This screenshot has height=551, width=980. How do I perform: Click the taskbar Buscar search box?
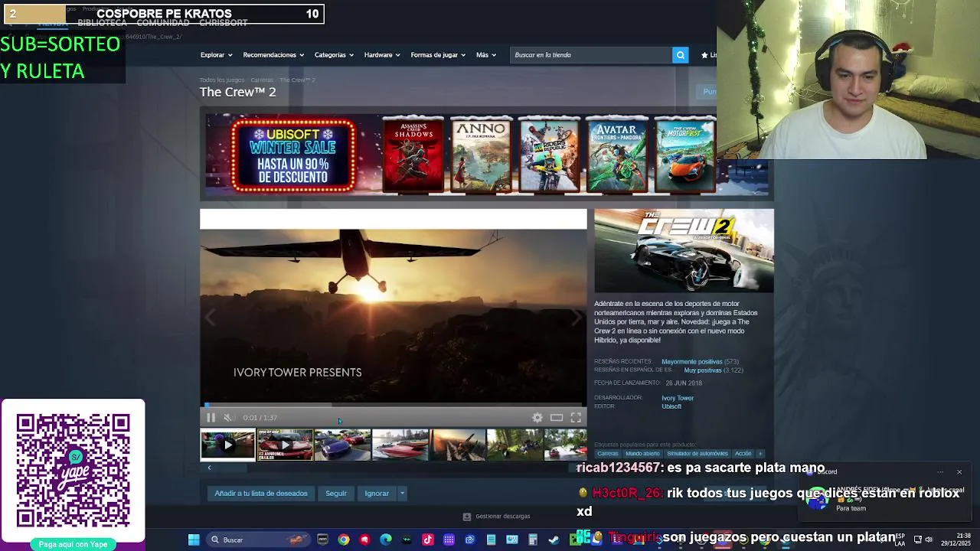(257, 540)
